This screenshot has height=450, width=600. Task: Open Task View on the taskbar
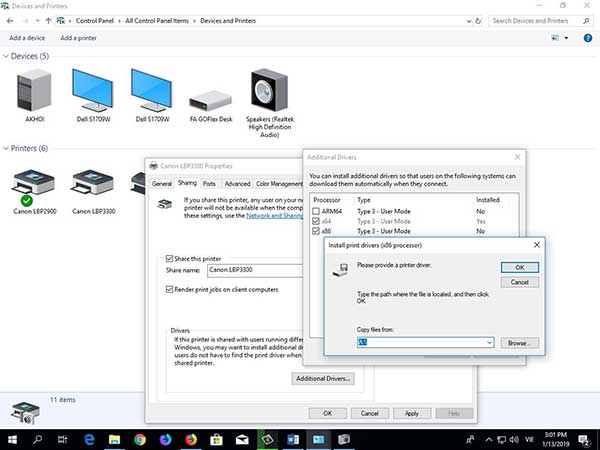(63, 439)
